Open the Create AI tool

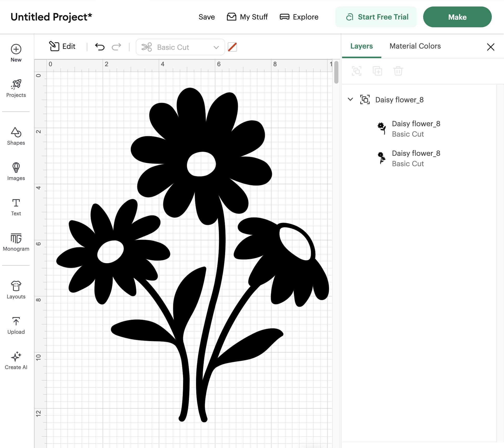coord(16,361)
